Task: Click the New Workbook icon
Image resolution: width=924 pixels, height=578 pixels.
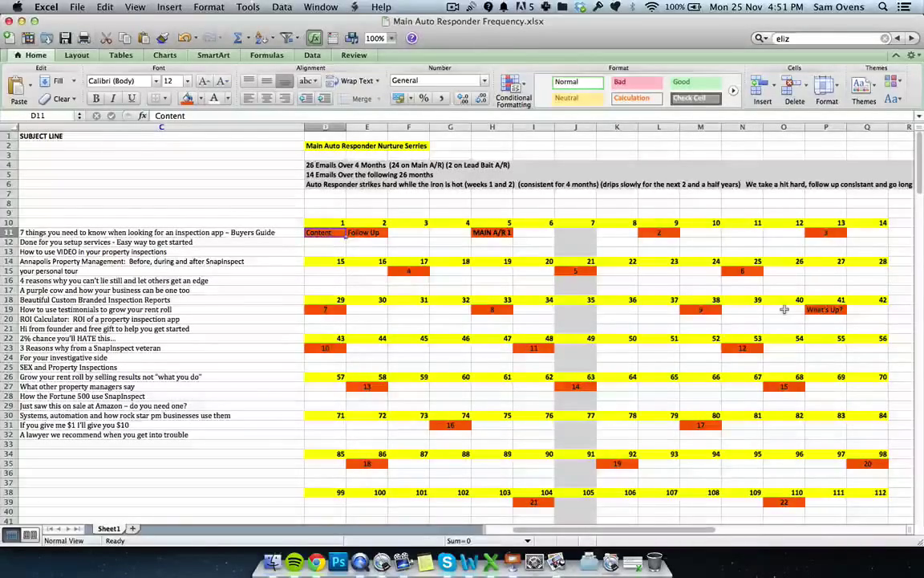Action: 10,39
